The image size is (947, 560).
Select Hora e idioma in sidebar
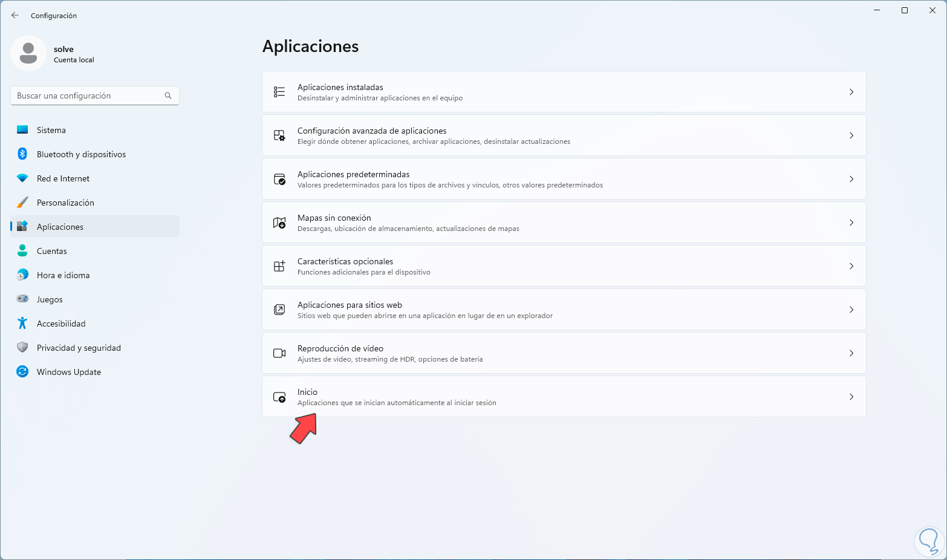63,275
